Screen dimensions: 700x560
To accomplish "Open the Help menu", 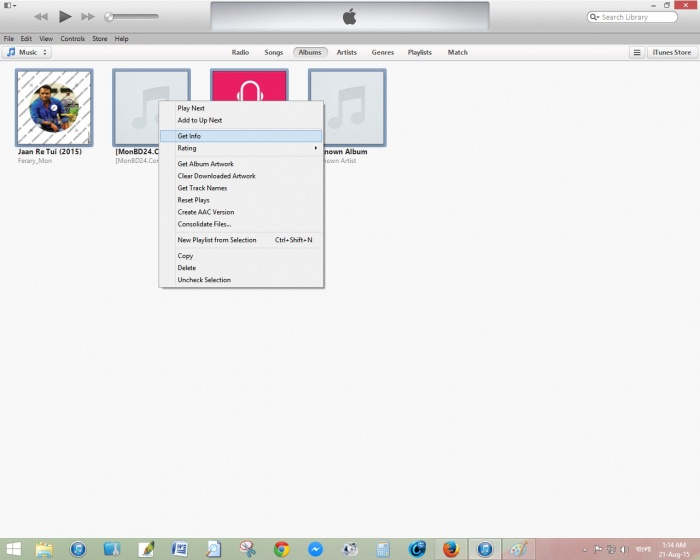I will (x=121, y=39).
